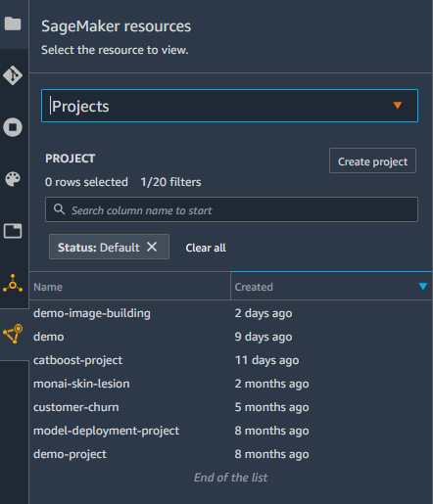The width and height of the screenshot is (433, 504).
Task: Open the demo-image-building project
Action: click(x=92, y=313)
